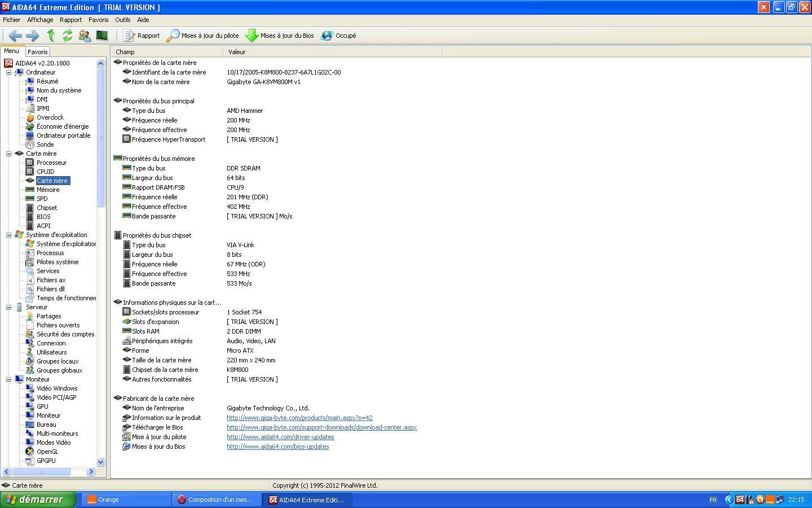Open the Sonde sensor page

tap(45, 144)
